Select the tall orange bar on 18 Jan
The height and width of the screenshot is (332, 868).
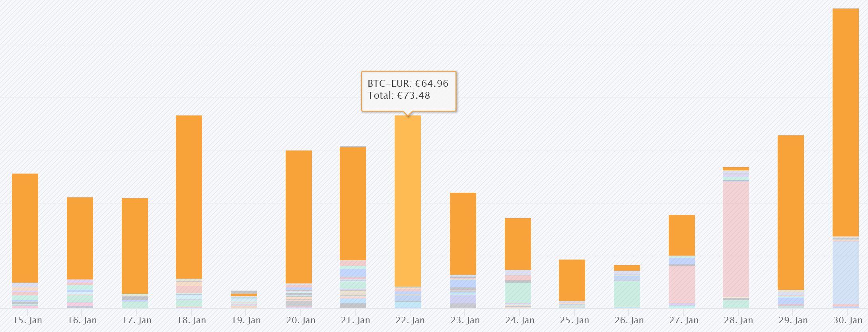pyautogui.click(x=189, y=197)
